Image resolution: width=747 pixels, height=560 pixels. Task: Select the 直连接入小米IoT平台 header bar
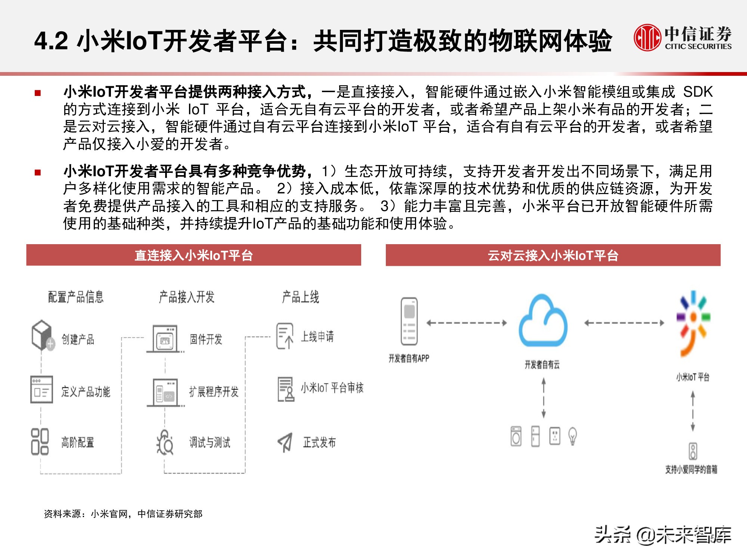pyautogui.click(x=193, y=255)
